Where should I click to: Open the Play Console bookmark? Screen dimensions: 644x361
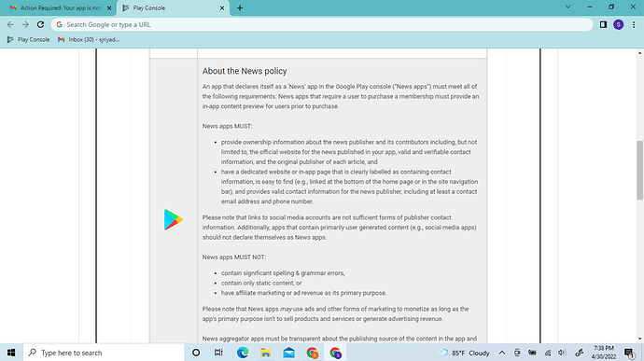[x=28, y=39]
